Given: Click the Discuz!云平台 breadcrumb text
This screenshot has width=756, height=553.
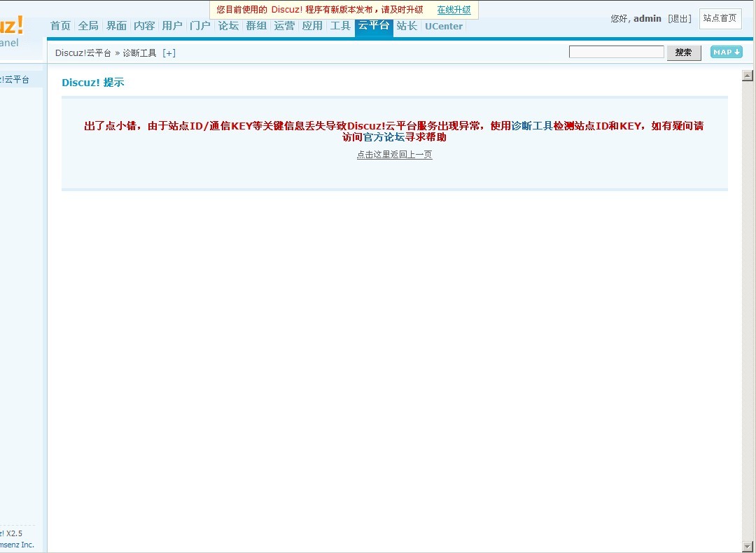Looking at the screenshot, I should [83, 53].
